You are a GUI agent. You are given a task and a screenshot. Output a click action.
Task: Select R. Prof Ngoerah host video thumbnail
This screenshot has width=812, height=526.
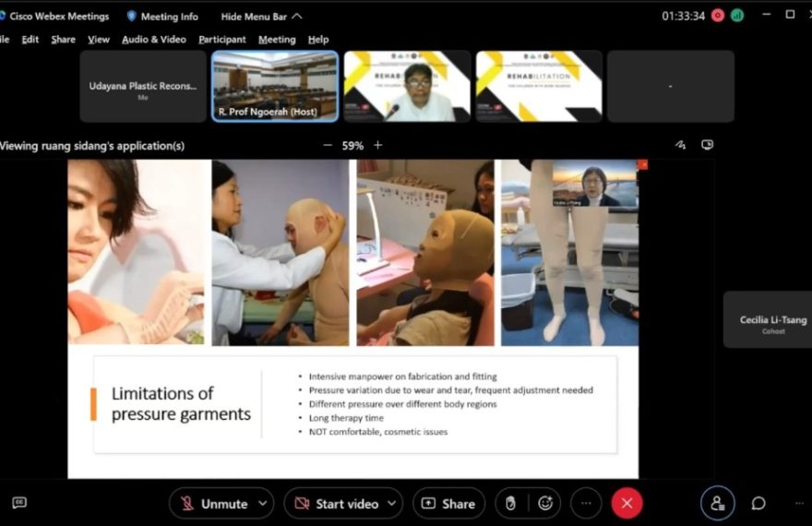275,86
